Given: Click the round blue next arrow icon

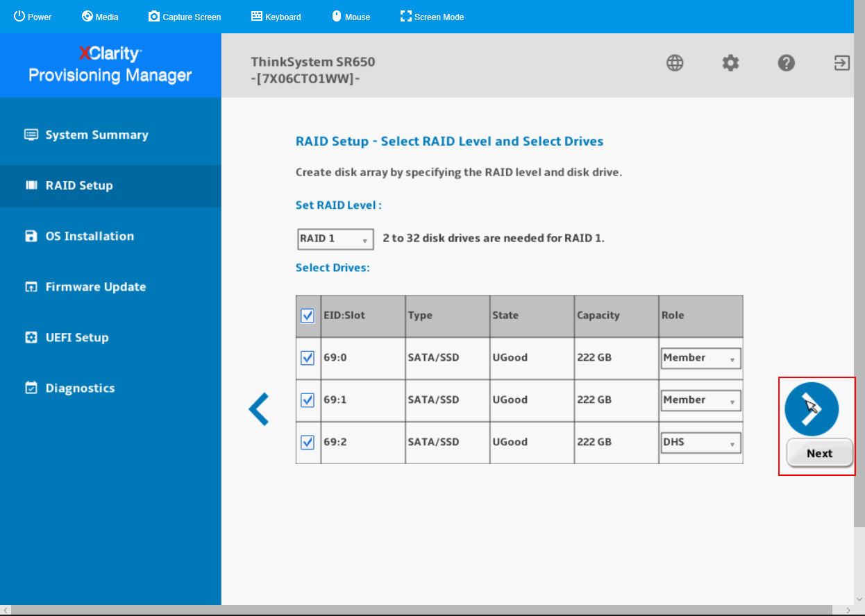Looking at the screenshot, I should [812, 409].
